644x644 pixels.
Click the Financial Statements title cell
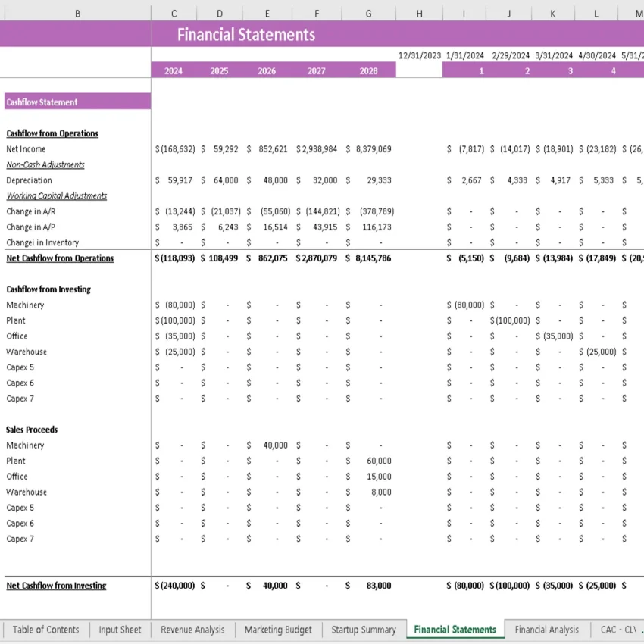[x=245, y=35]
